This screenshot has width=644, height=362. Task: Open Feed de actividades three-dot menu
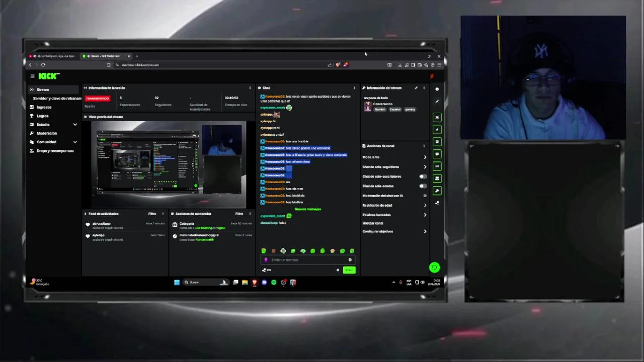tap(163, 214)
